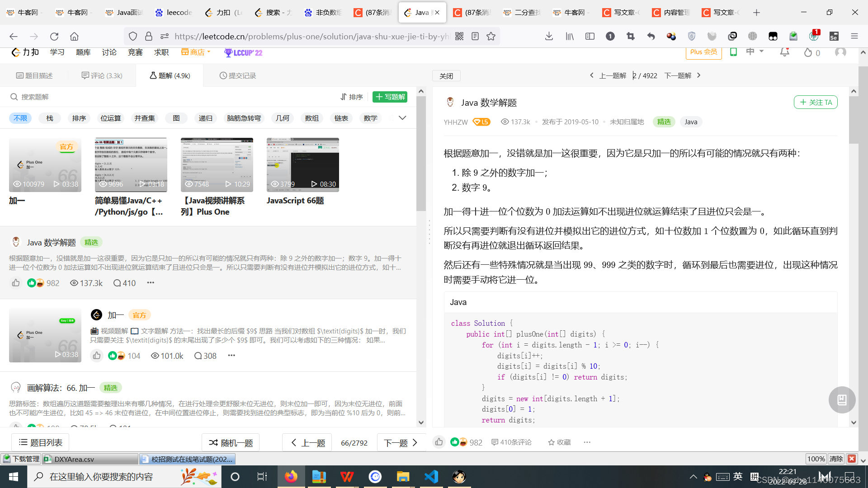Viewport: 868px width, 488px height.
Task: Open File Explorer from the taskbar
Action: [403, 477]
